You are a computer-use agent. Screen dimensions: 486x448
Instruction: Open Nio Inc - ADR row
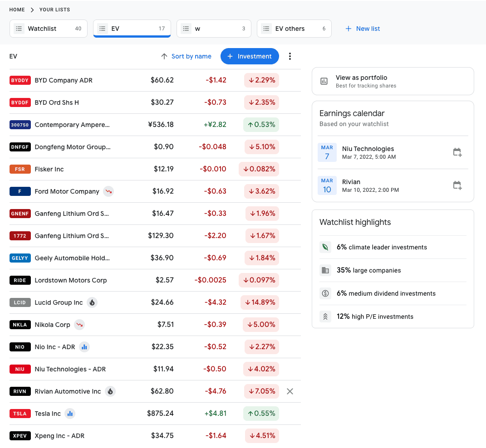pyautogui.click(x=155, y=347)
